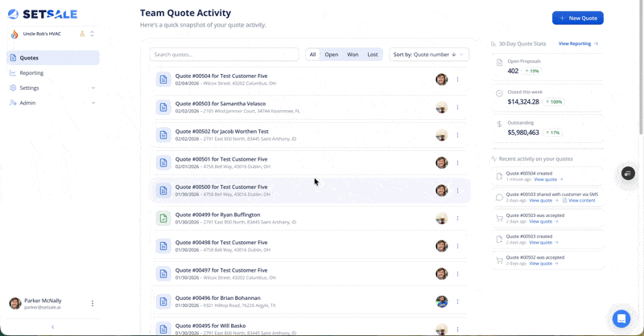Open the more options menu for Quote #00496

[457, 301]
